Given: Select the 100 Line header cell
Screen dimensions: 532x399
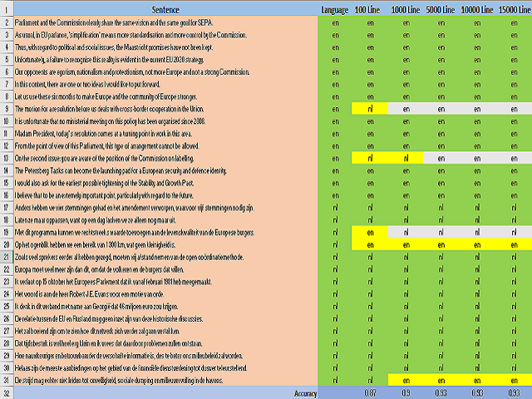Looking at the screenshot, I should pos(370,10).
